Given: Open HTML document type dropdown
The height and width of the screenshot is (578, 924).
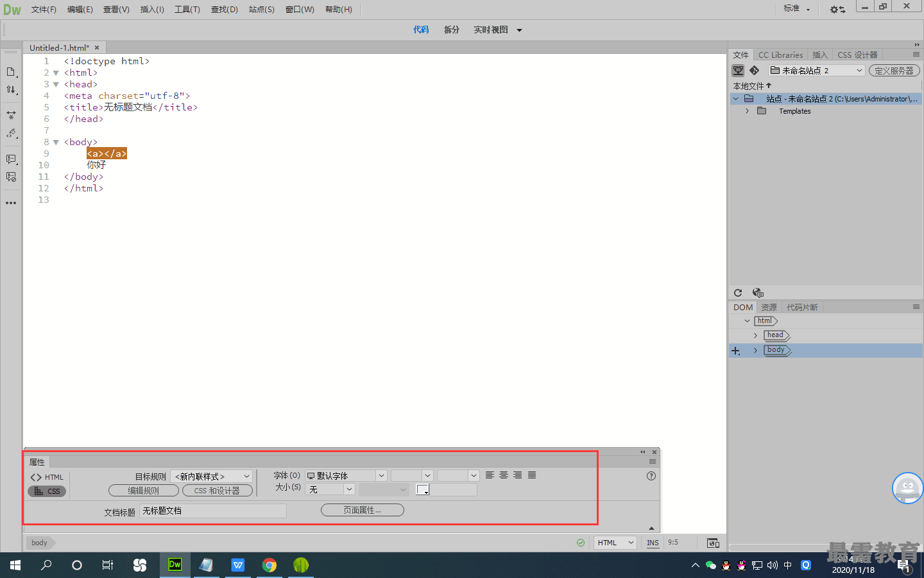Looking at the screenshot, I should click(615, 543).
